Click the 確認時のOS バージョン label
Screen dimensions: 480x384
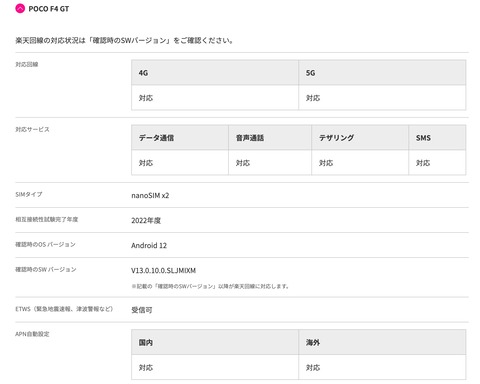45,244
